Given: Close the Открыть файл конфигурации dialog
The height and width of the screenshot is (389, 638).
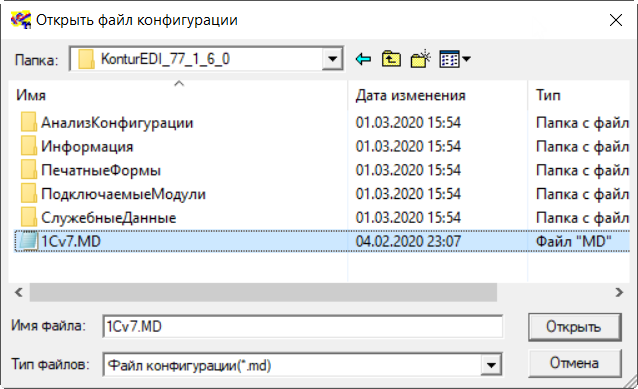Looking at the screenshot, I should (x=616, y=20).
